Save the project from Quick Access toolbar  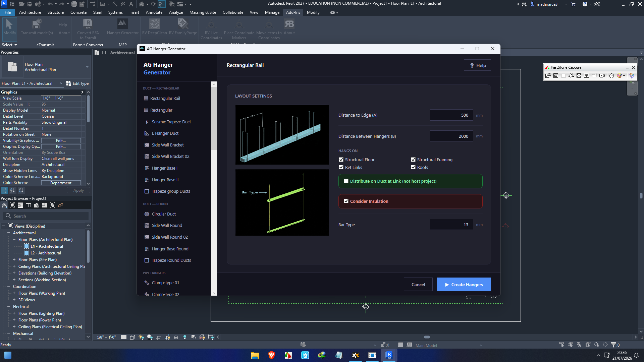coord(30,4)
